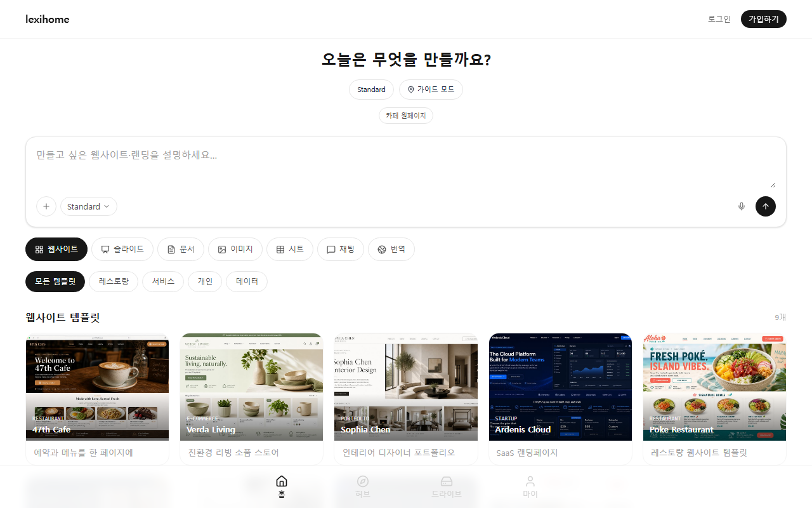Toggle the Standard pill below the heading
Screen dimensions: 812x508
pyautogui.click(x=371, y=90)
